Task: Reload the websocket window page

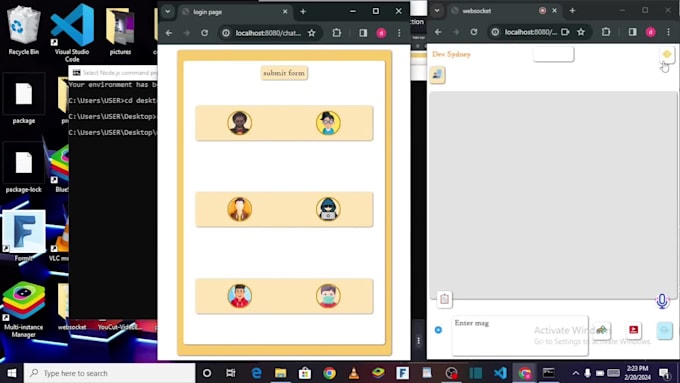Action: point(474,32)
